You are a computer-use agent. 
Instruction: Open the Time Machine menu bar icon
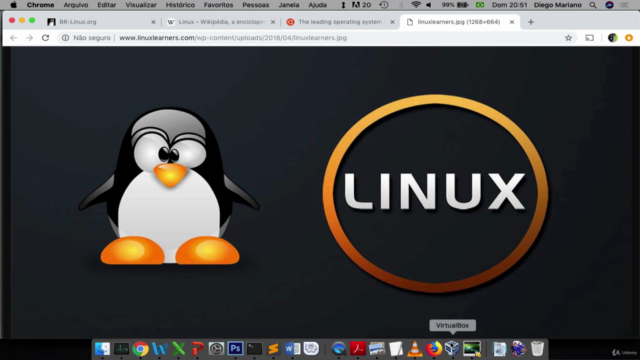click(384, 5)
